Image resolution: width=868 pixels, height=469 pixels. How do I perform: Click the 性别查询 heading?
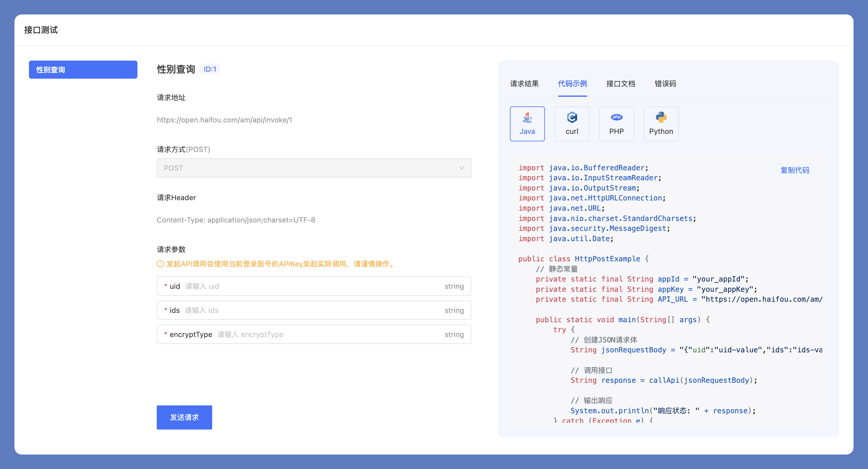[x=176, y=69]
